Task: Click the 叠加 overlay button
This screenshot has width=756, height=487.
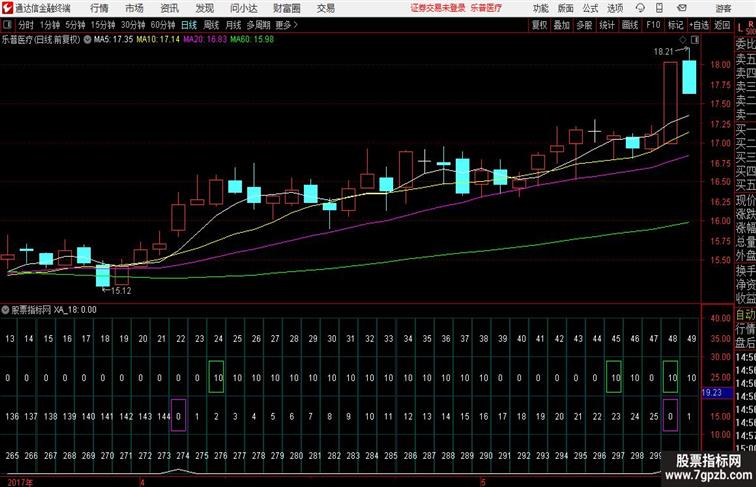Action: click(562, 25)
